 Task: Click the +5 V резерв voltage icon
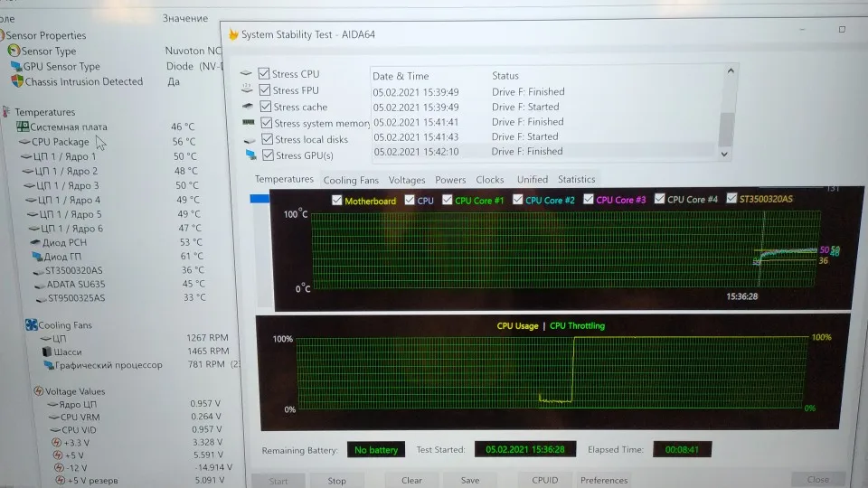(61, 480)
